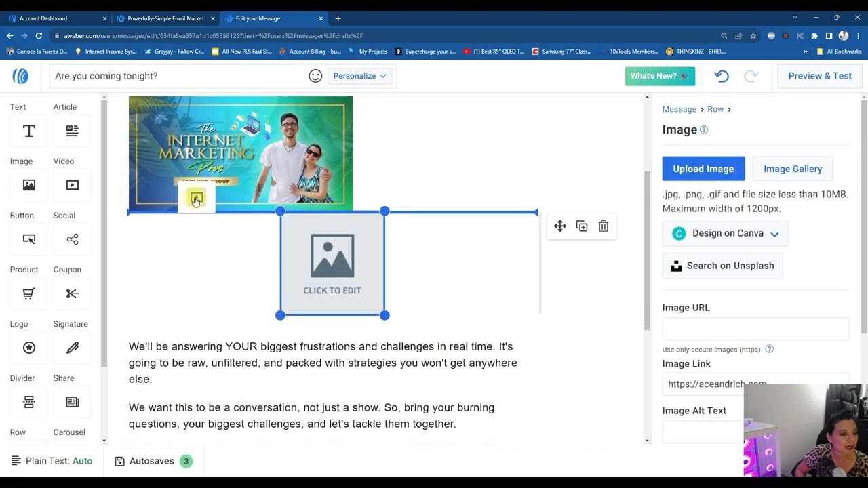This screenshot has height=488, width=868.
Task: Undo the last edit
Action: point(722,76)
